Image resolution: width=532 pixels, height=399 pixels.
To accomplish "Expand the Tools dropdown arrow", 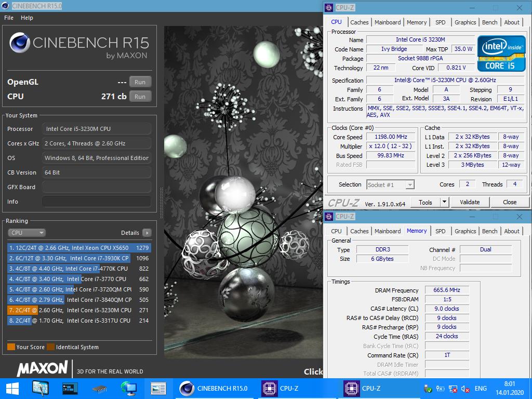I will [445, 202].
